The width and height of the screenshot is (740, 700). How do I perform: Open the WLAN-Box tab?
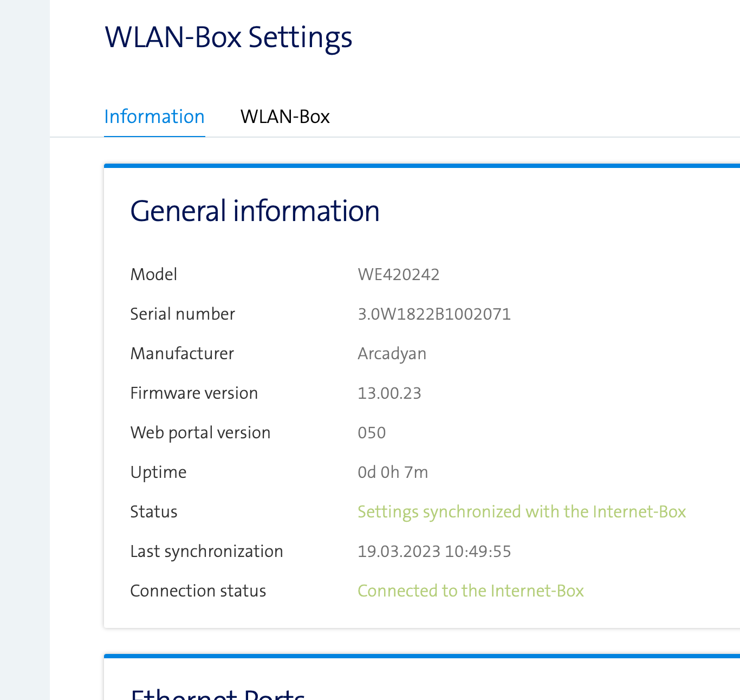(x=285, y=117)
